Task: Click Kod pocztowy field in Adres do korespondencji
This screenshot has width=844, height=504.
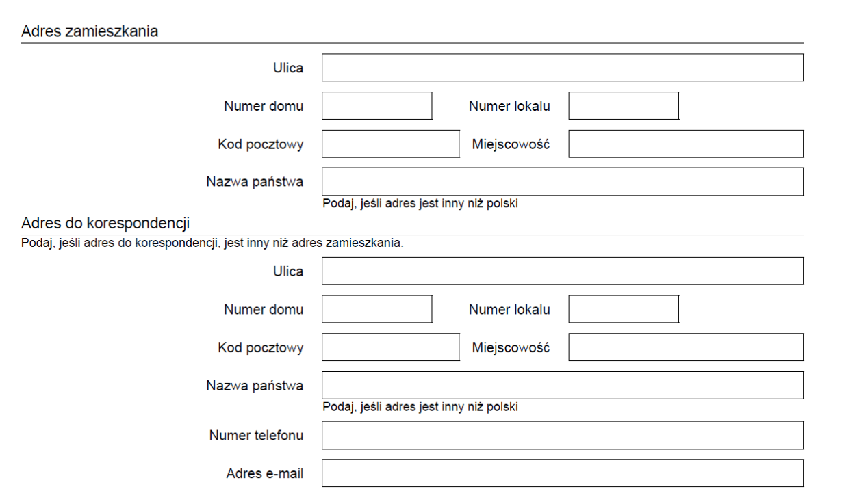Action: pos(391,347)
